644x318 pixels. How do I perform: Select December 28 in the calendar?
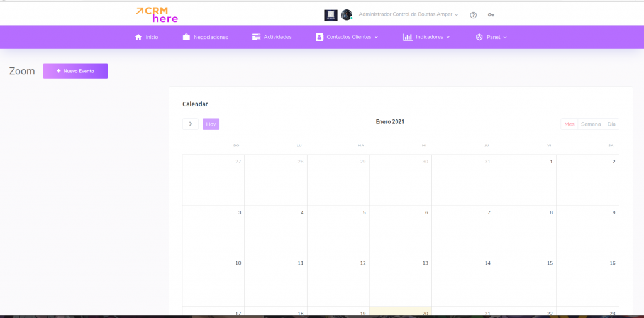[x=276, y=180]
